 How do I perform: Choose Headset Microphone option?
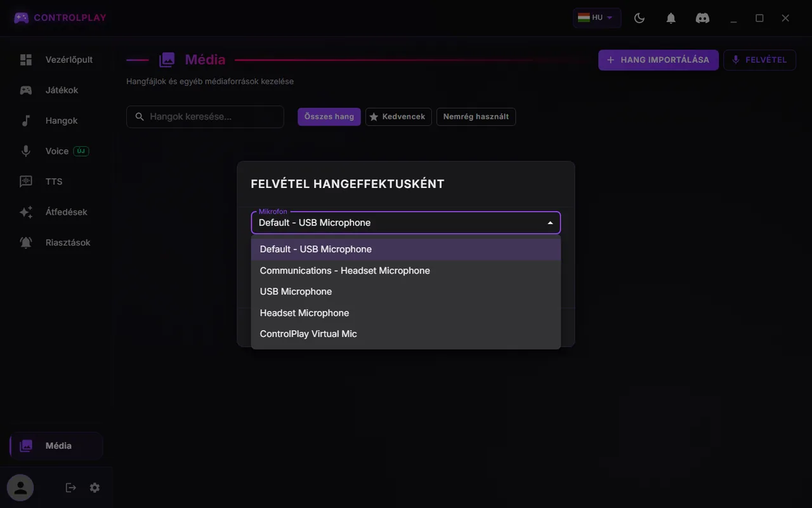[x=406, y=313]
